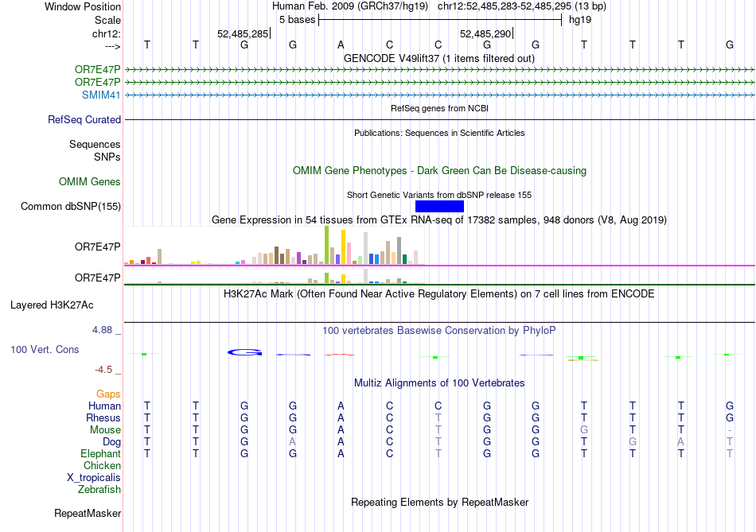The height and width of the screenshot is (532, 756).
Task: Click the blue SMIM41 arrowed transcript line
Action: (x=439, y=95)
